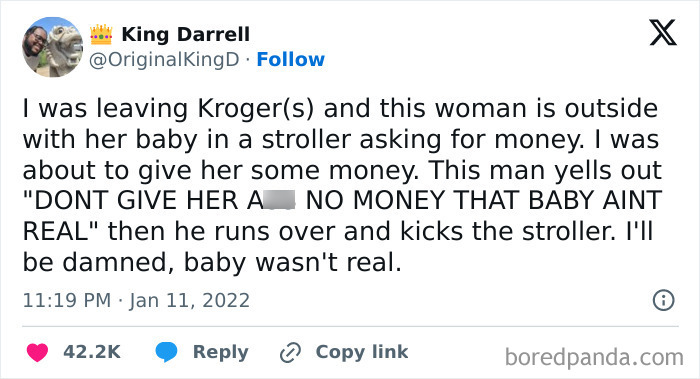Like the tweet with the pink heart icon

(37, 352)
